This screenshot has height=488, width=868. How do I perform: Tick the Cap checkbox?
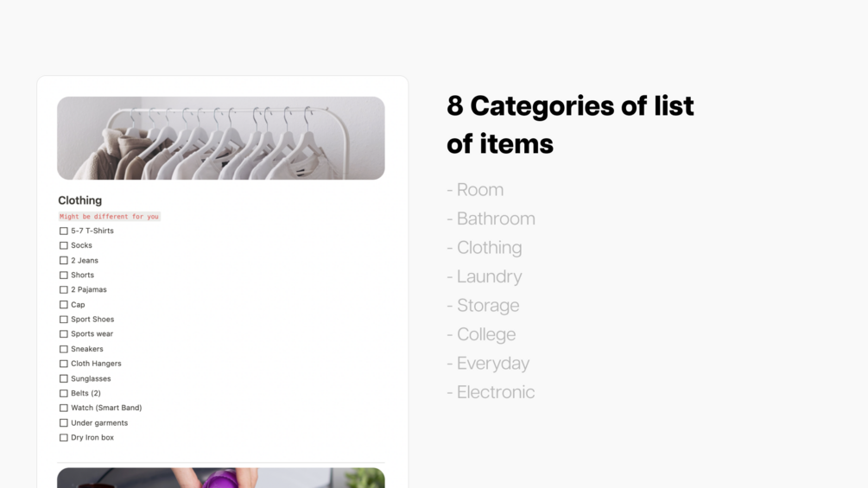[x=64, y=304]
